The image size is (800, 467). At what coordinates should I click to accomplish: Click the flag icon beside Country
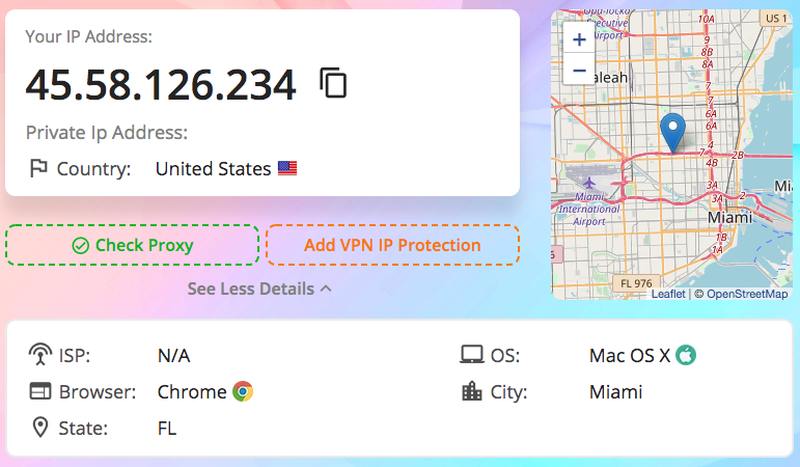(39, 168)
